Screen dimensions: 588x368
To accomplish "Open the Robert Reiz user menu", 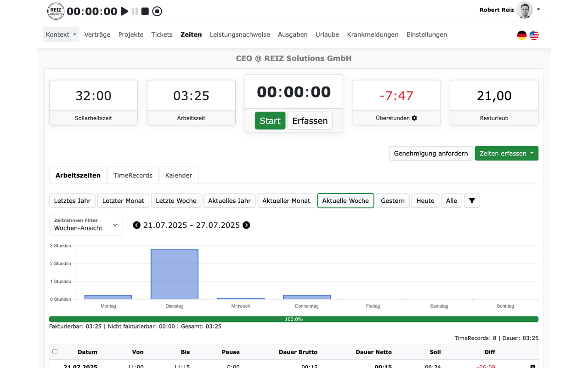I will point(509,10).
